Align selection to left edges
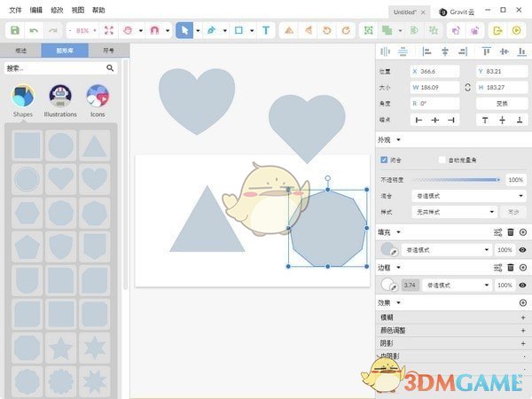 (x=426, y=51)
